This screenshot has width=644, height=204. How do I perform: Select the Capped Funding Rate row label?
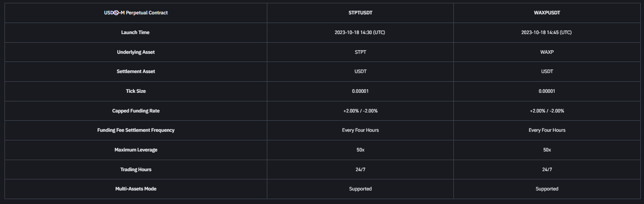[x=136, y=111]
